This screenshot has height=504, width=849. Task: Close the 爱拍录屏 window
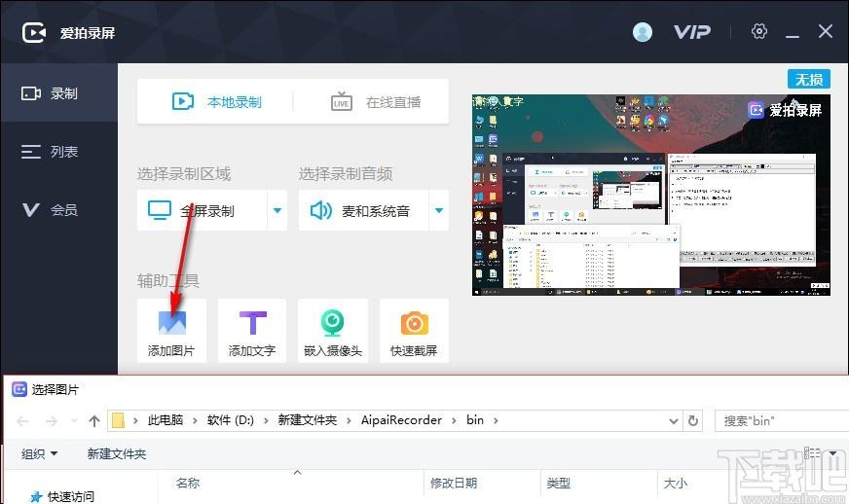(x=826, y=31)
